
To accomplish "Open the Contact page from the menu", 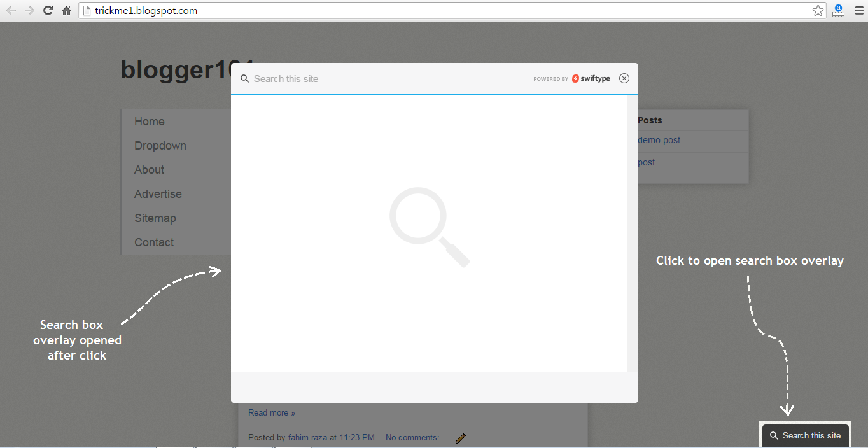I will 153,242.
